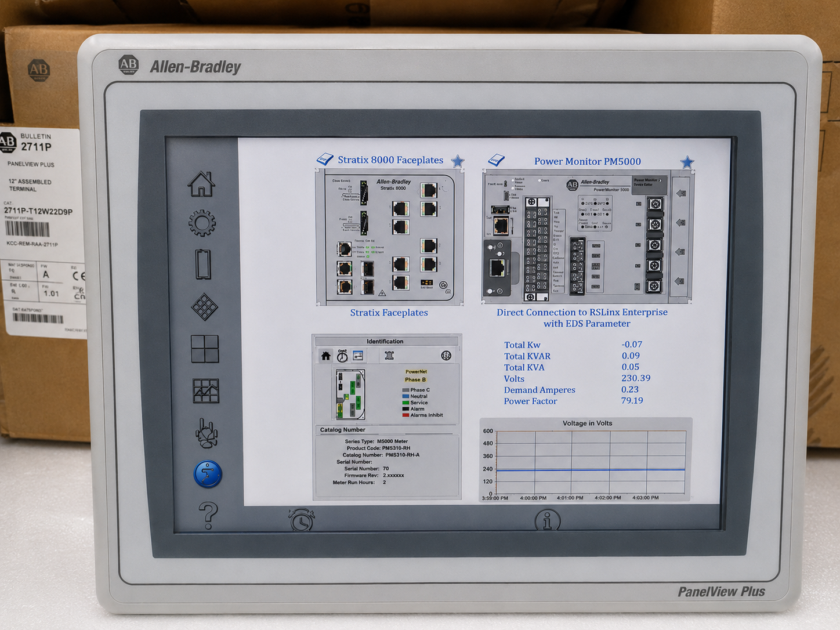Screen dimensions: 840x630
Task: Click the top arrow button on PM5000 right strip
Action: point(681,193)
